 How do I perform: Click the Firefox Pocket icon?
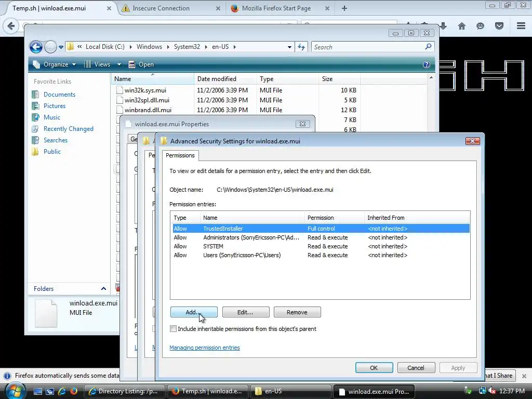pos(499,26)
